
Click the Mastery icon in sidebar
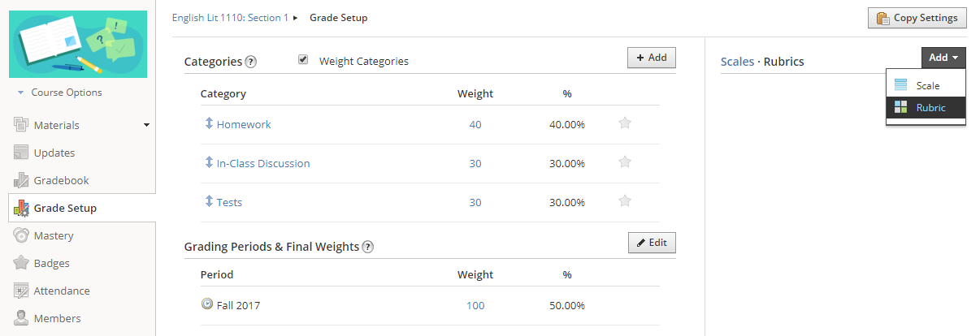[21, 235]
